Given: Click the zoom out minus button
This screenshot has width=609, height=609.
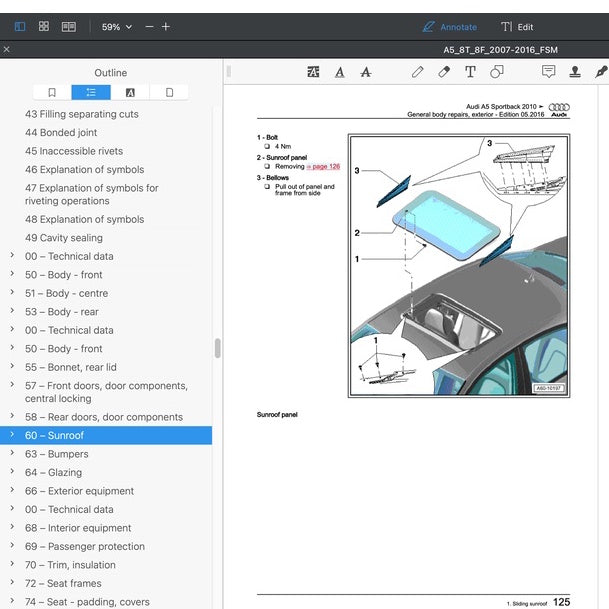Looking at the screenshot, I should click(x=149, y=27).
